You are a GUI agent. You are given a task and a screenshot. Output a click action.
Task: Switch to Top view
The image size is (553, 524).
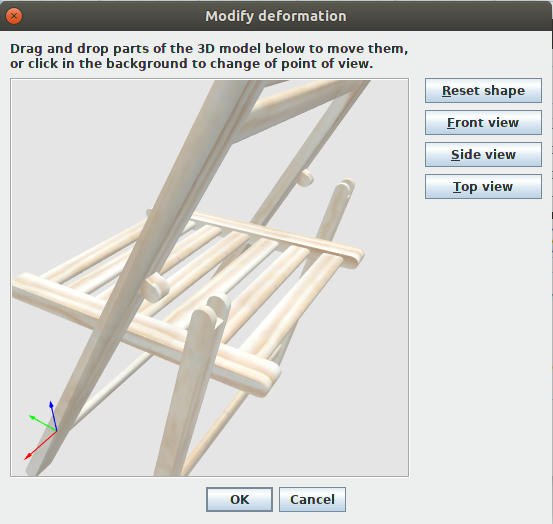(x=483, y=187)
